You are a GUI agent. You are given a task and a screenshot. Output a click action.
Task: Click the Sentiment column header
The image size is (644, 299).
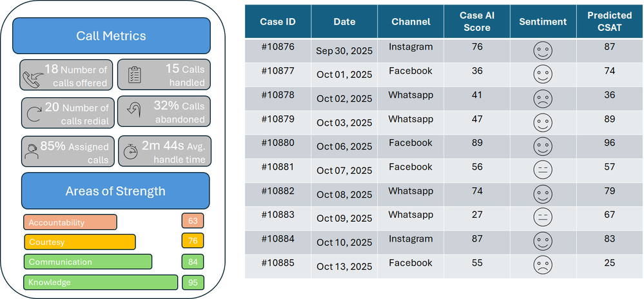click(543, 21)
